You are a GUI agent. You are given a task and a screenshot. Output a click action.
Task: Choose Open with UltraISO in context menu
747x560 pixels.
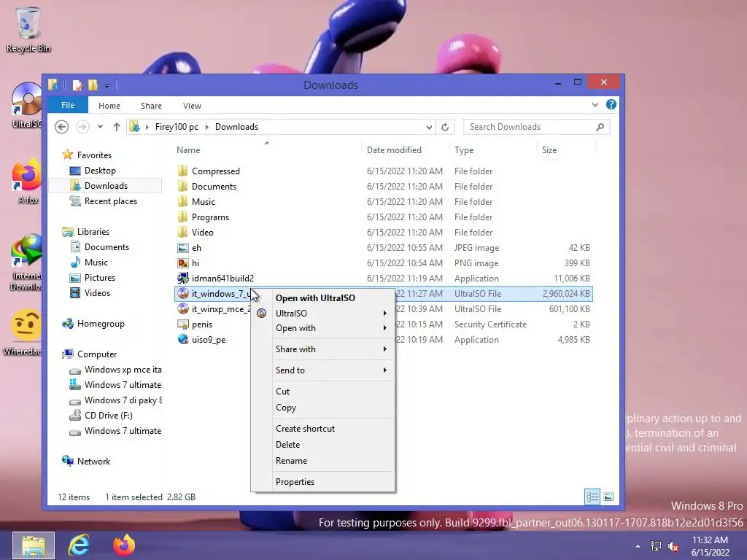tap(323, 298)
